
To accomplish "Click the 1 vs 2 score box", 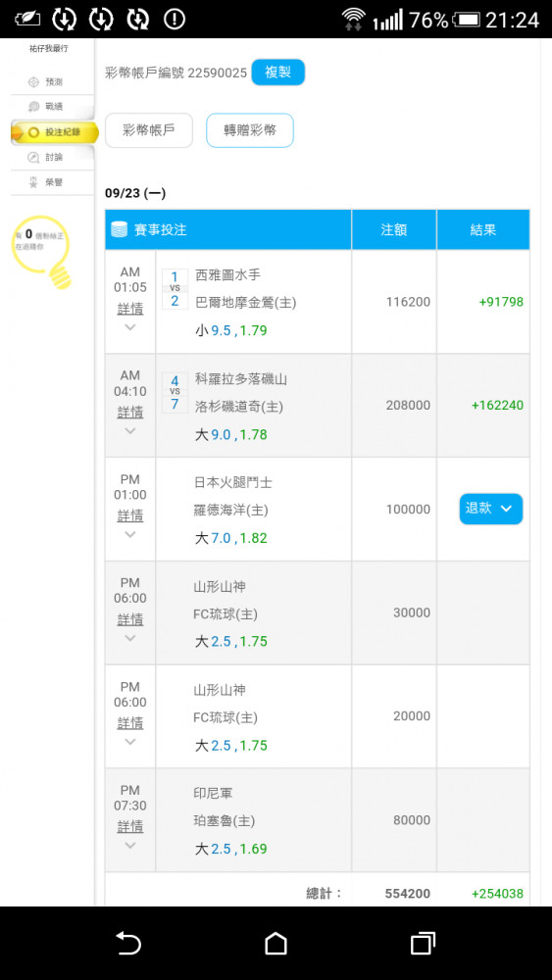I will [x=176, y=289].
